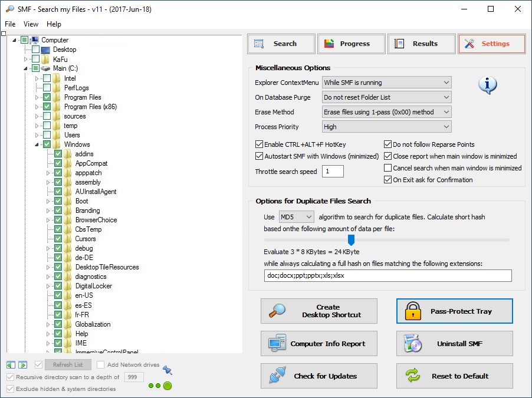Click the Computer icon in tree
Image resolution: width=532 pixels, height=398 pixels.
tap(34, 40)
